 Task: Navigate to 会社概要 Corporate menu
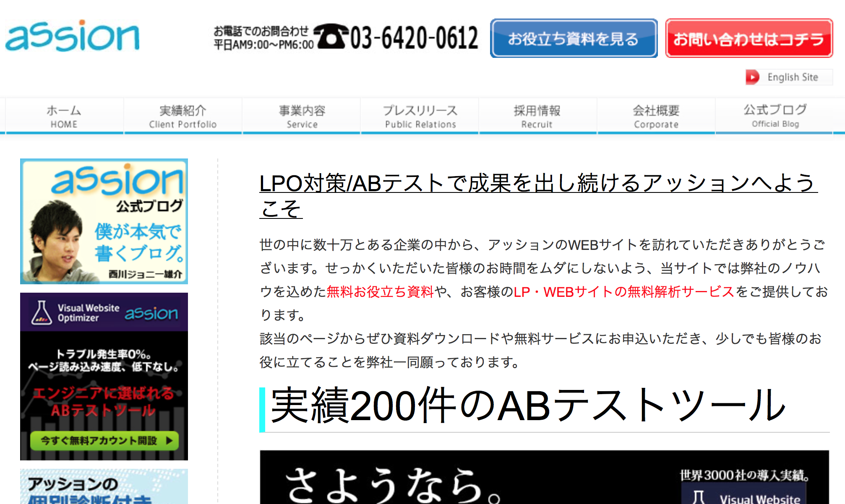tap(656, 116)
